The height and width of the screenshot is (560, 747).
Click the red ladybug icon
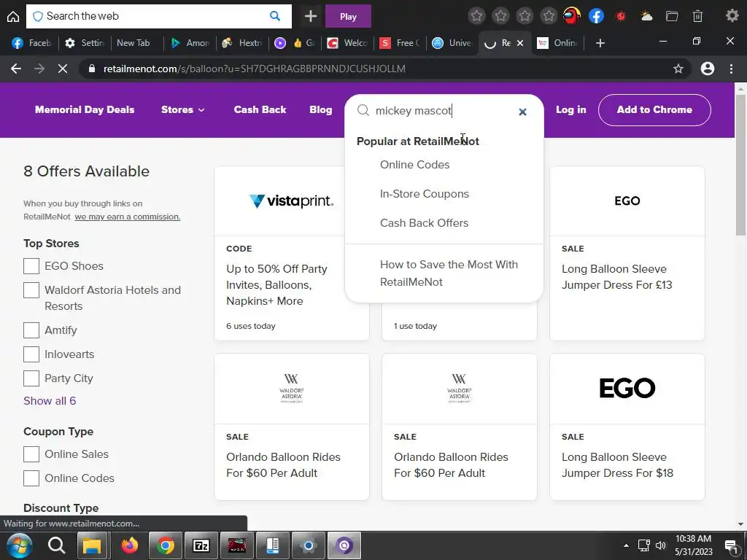pyautogui.click(x=620, y=16)
